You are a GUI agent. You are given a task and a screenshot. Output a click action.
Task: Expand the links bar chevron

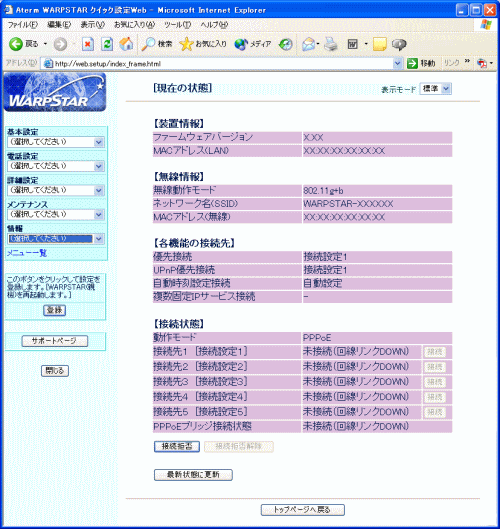(x=467, y=61)
